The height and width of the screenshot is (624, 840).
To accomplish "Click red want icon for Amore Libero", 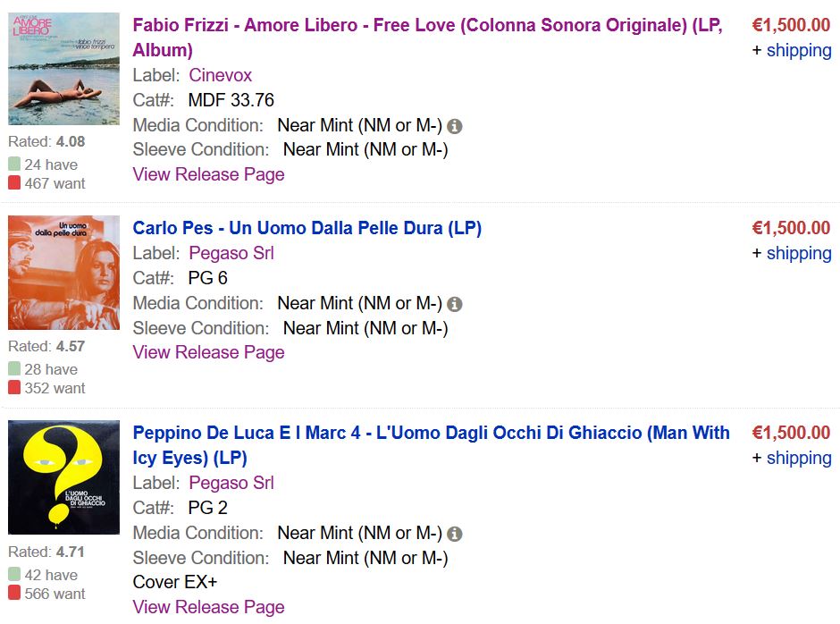I will pos(14,182).
